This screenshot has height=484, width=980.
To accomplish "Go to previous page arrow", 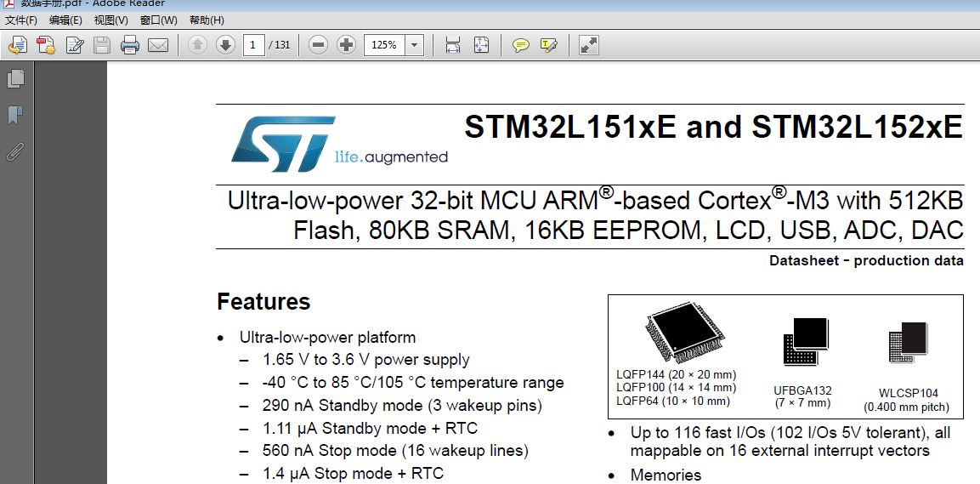I will 197,45.
